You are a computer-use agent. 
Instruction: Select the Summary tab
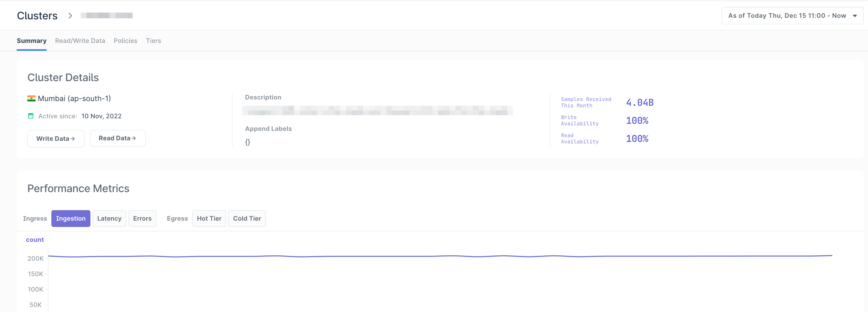click(x=32, y=41)
